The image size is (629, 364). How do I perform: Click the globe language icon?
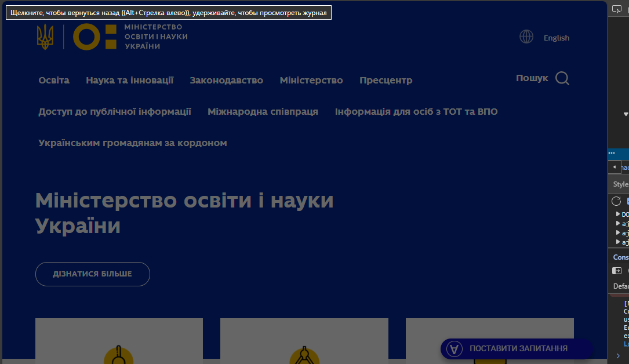[526, 37]
